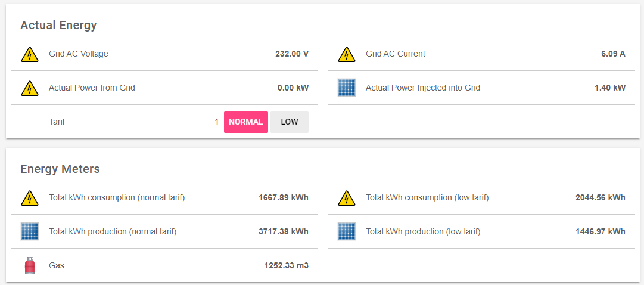Click the Grid AC Voltage warning icon
The image size is (644, 285).
[x=30, y=54]
